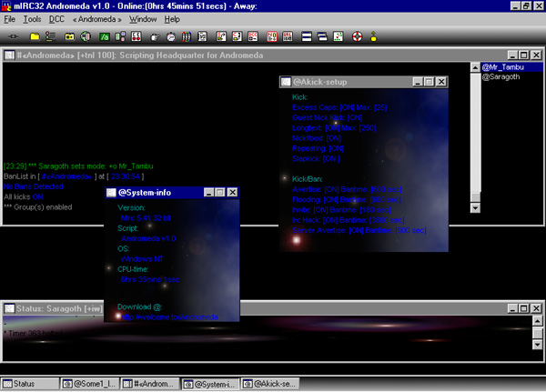Click the nick list scroll up arrow

pyautogui.click(x=475, y=67)
